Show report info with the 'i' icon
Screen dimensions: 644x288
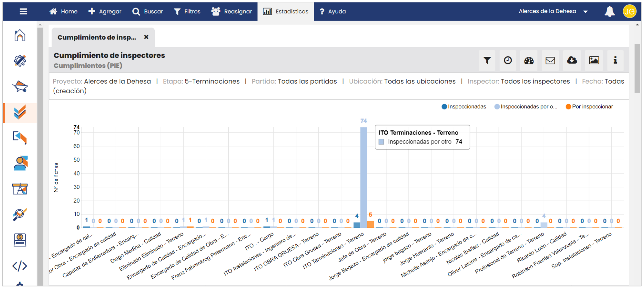tap(615, 61)
